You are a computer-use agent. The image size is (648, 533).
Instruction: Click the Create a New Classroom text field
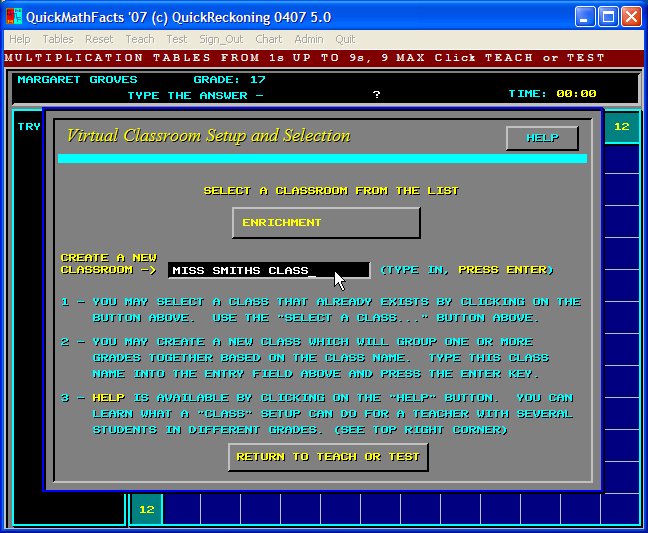tap(268, 270)
